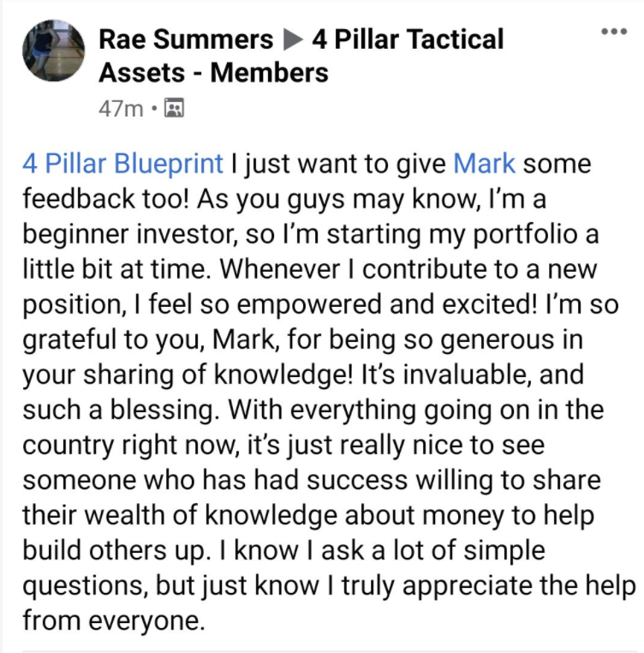The image size is (644, 653).
Task: Click the word 'empowered' in the post
Action: [x=309, y=304]
